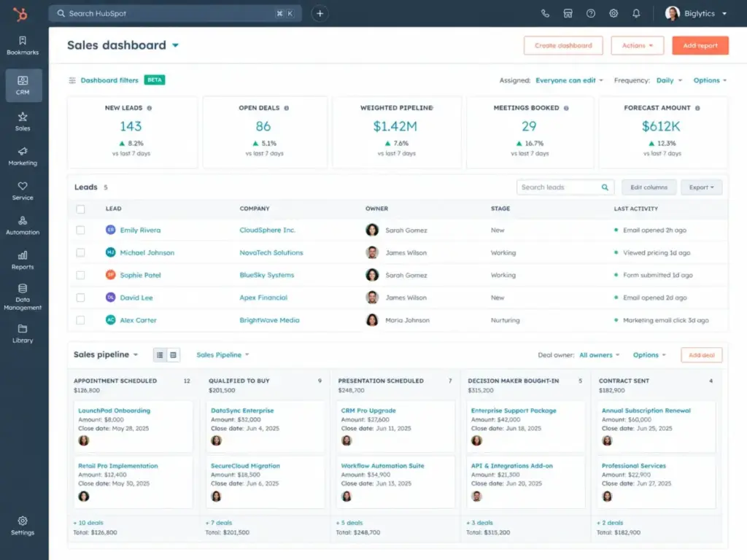The width and height of the screenshot is (747, 560).
Task: Open the Automation sidebar section
Action: tap(23, 226)
